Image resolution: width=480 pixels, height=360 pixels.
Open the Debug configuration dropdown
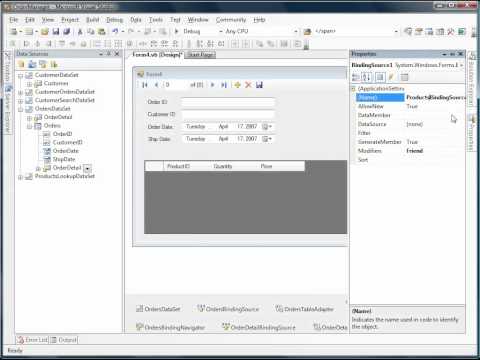pos(221,31)
